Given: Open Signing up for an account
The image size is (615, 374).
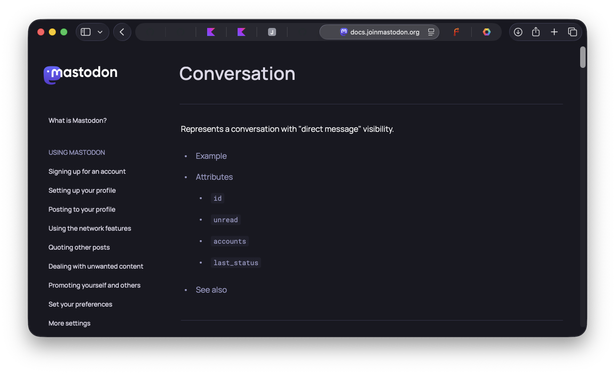Looking at the screenshot, I should [87, 171].
